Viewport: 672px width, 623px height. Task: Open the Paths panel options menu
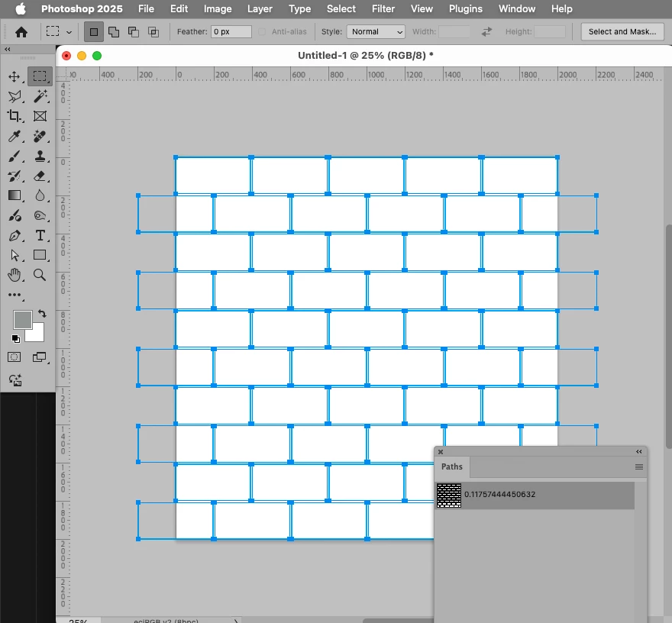(x=639, y=466)
